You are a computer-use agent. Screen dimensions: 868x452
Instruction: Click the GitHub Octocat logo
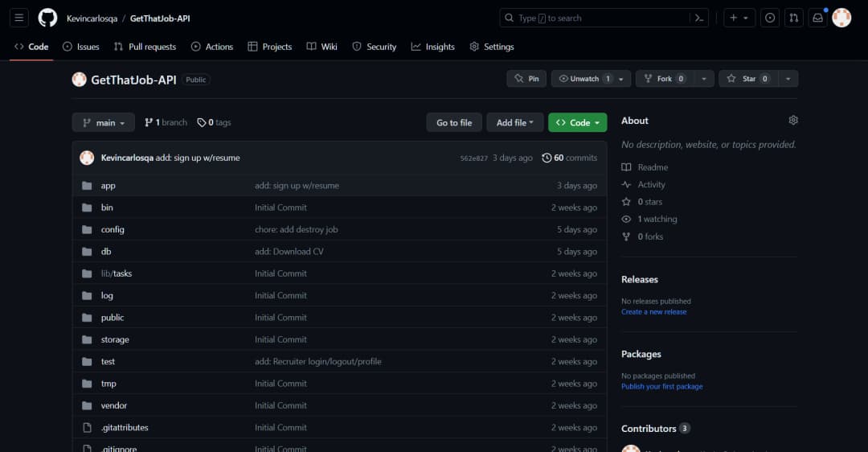point(47,18)
